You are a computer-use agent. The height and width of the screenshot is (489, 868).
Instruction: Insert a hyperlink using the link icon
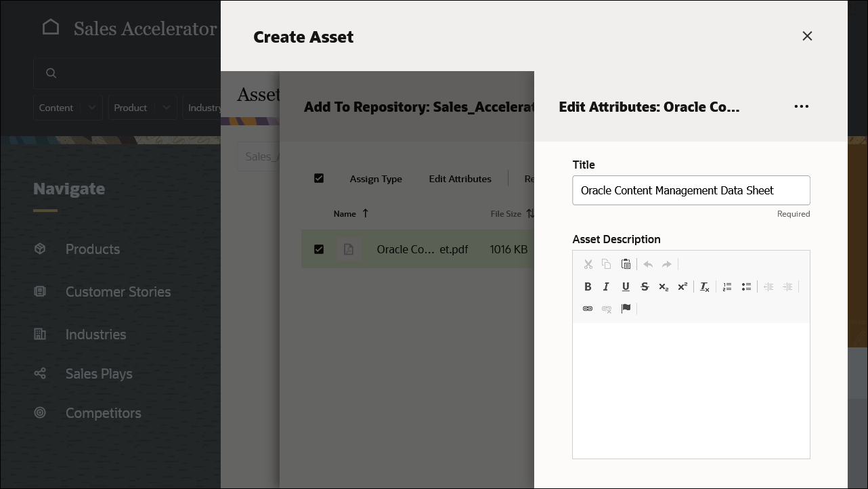click(x=588, y=308)
